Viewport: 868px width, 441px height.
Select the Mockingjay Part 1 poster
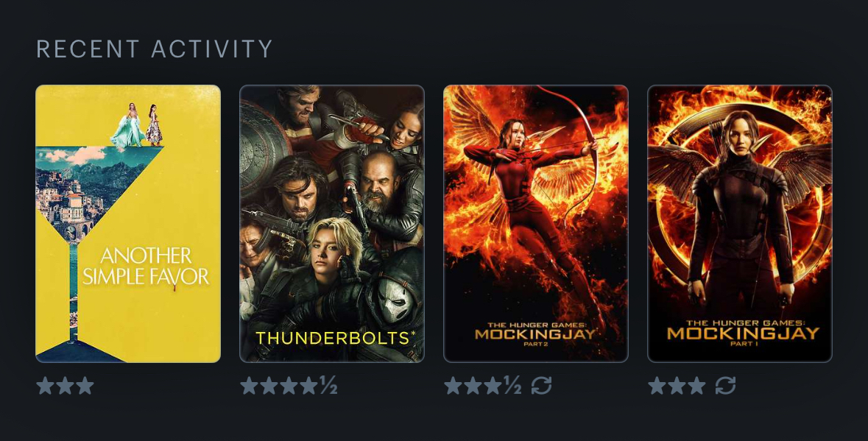[x=740, y=224]
